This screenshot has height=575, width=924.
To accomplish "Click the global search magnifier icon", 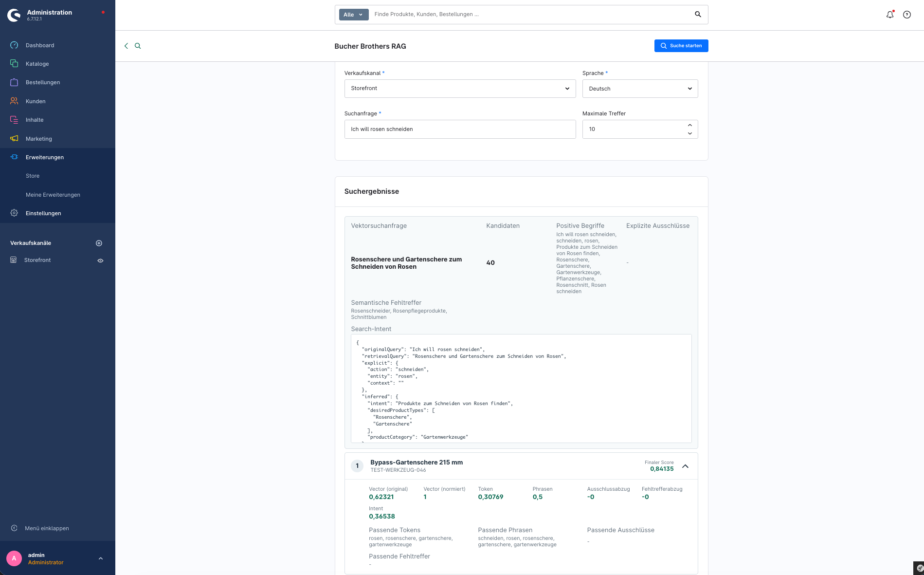I will tap(698, 15).
